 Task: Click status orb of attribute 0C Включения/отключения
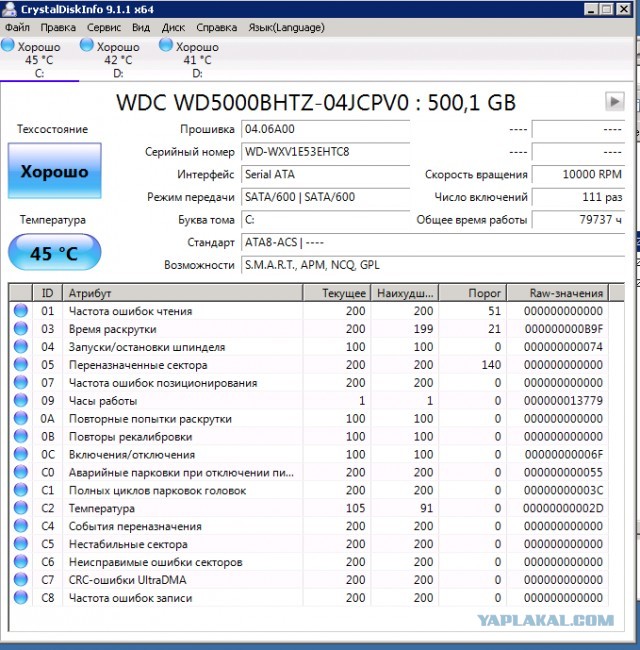pos(21,454)
